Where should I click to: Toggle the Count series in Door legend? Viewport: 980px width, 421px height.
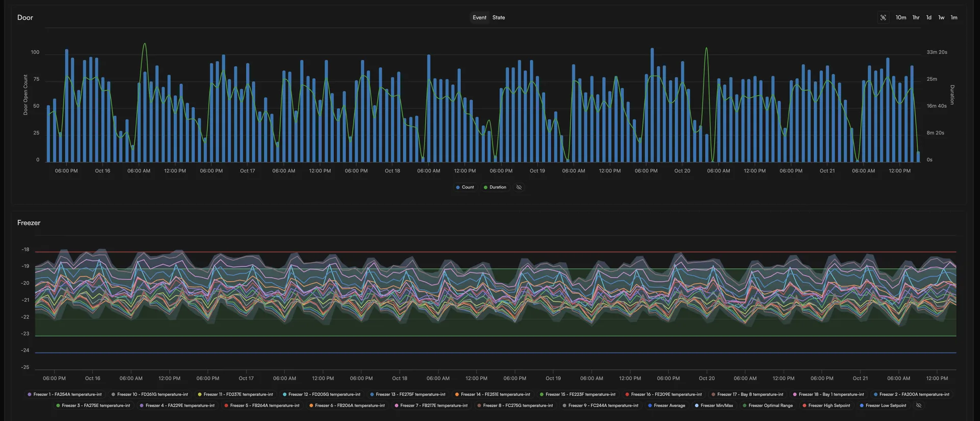click(x=465, y=188)
